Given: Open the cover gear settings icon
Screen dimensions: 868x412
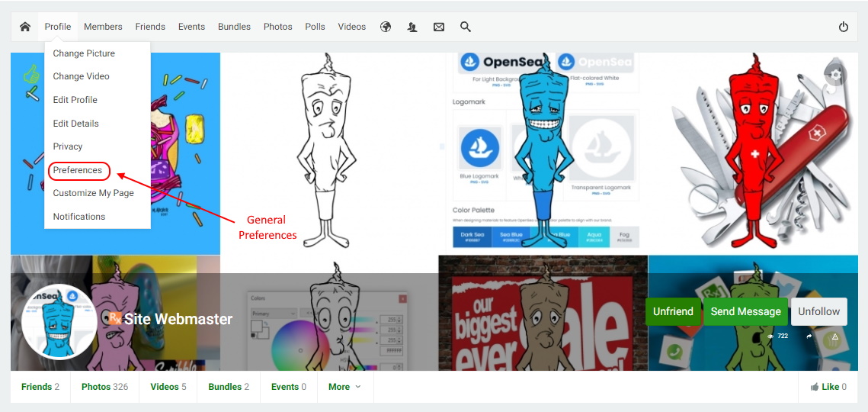Looking at the screenshot, I should click(837, 74).
